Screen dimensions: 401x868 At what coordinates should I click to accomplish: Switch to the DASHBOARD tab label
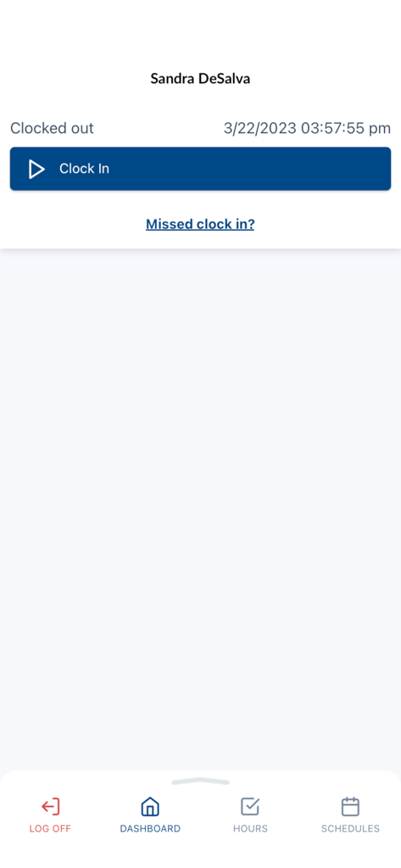coord(150,829)
